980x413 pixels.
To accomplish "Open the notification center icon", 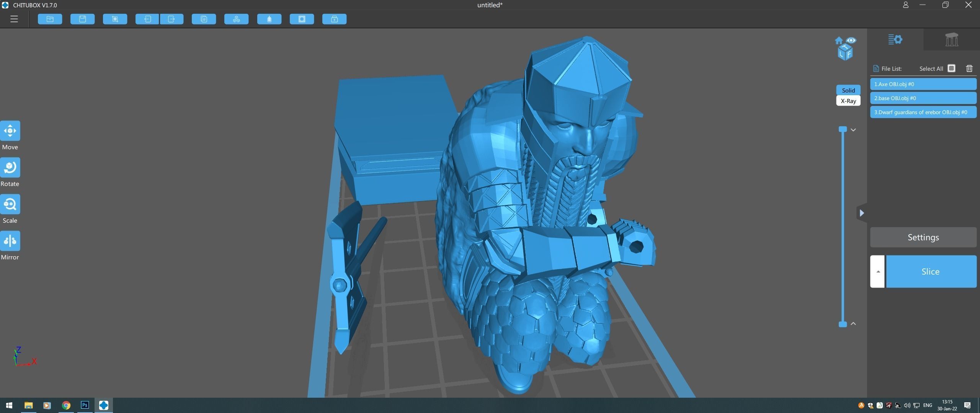I will [x=967, y=405].
